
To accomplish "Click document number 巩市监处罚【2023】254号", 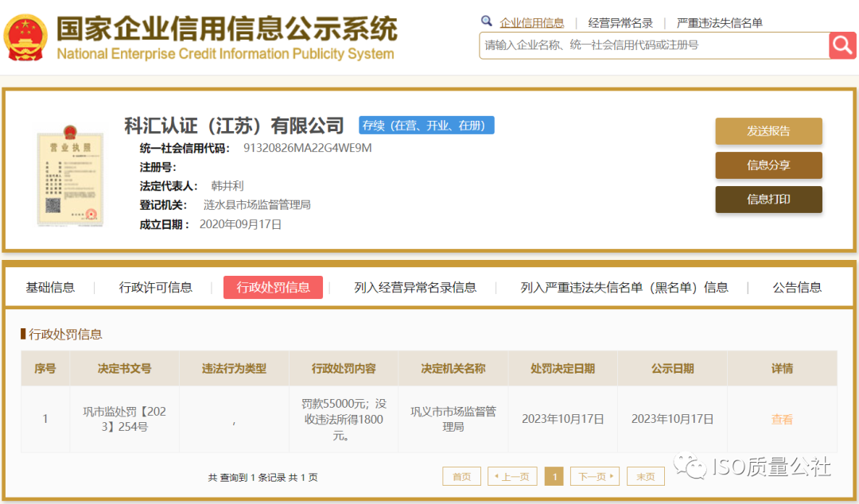I will tap(124, 419).
